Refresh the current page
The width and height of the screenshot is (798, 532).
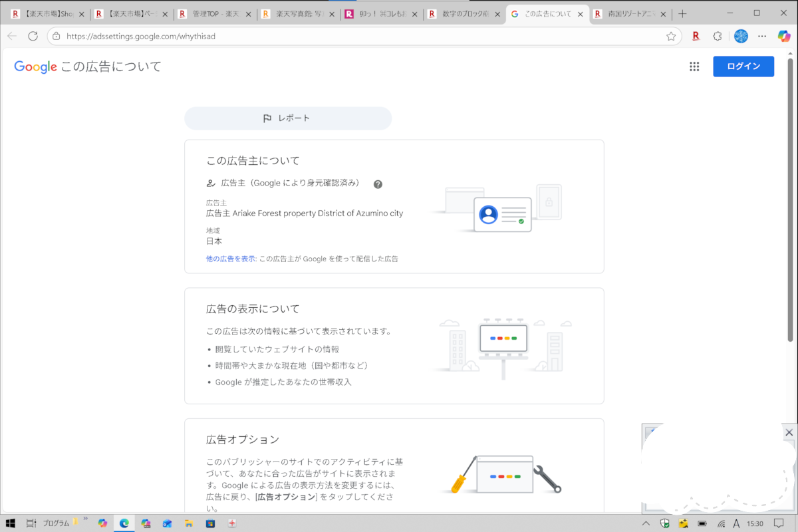coord(33,36)
